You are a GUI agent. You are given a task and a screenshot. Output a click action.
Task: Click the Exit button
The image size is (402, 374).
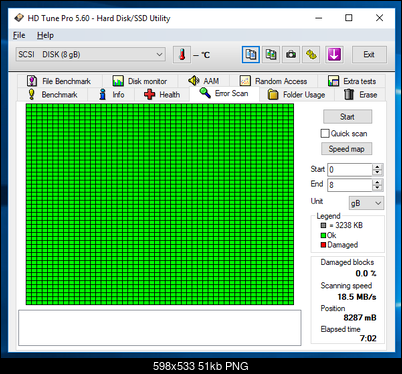pos(369,54)
